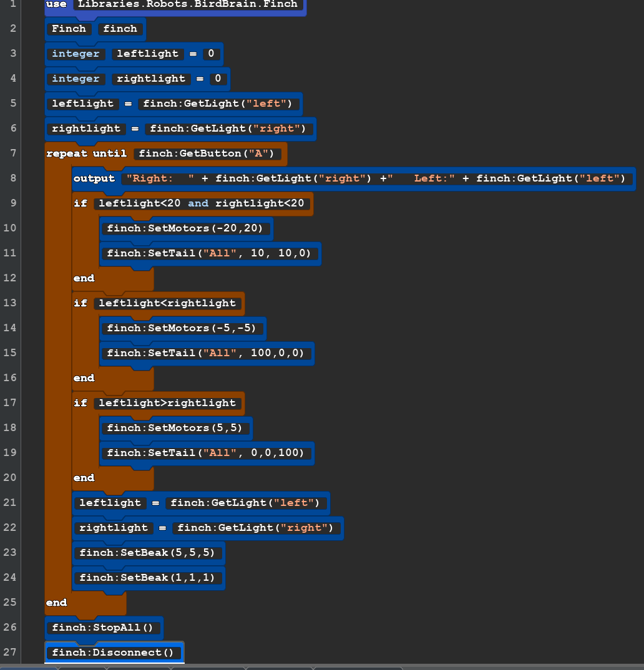Edit the leftlight<rightlight if condition
This screenshot has height=670, width=644.
167,303
